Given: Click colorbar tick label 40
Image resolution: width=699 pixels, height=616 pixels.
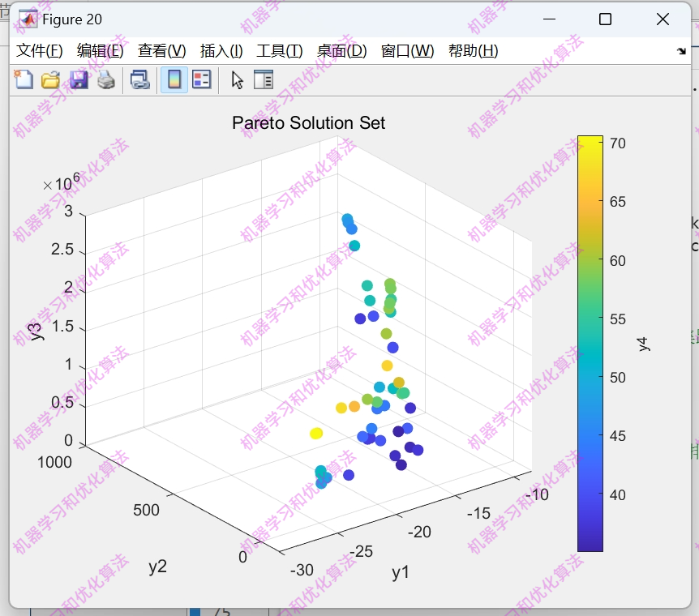Looking at the screenshot, I should click(x=618, y=494).
